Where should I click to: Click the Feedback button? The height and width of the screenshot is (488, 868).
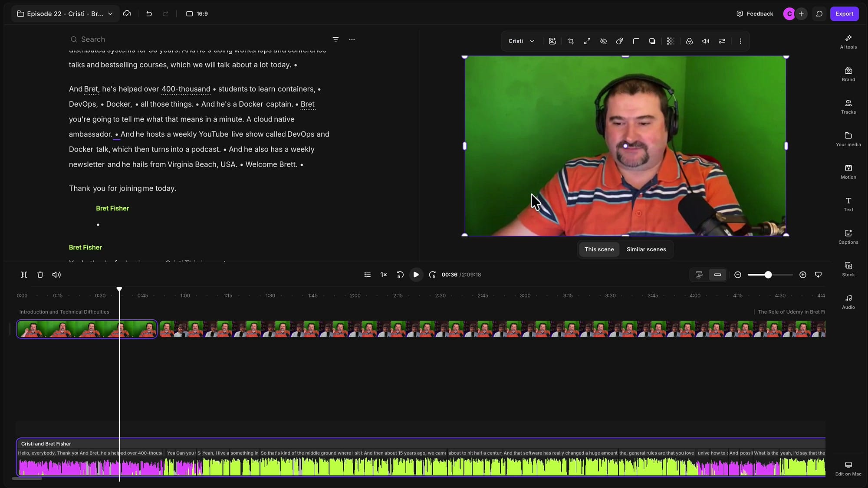click(755, 14)
